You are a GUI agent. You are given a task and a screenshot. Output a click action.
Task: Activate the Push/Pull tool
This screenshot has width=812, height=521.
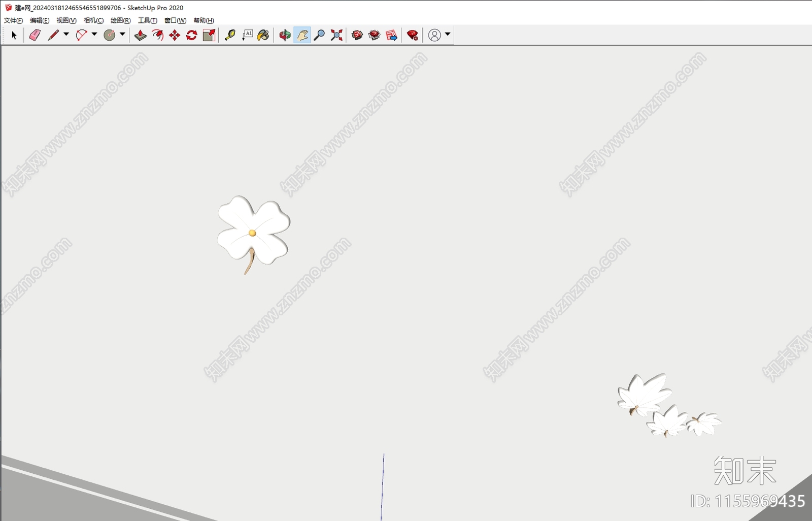point(141,35)
